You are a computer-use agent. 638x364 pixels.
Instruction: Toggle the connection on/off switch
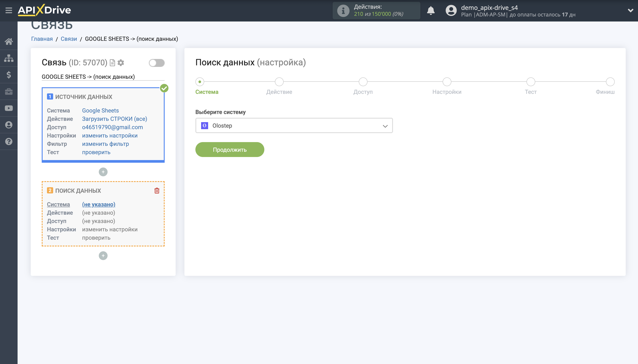coord(157,63)
